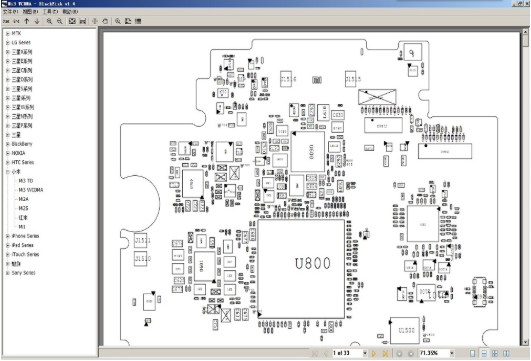Click the fit width toolbar icon
Viewport: 531px width, 361px height.
[83, 21]
